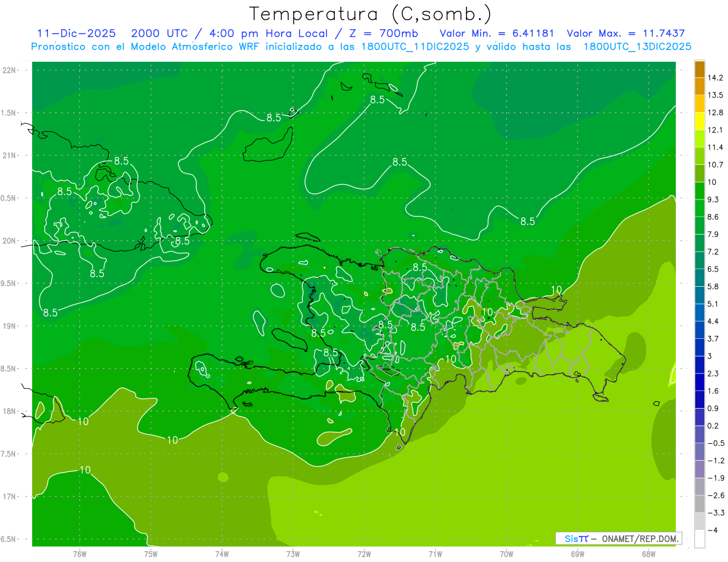Select validity stamp '1800UTC_13DIC2025'
Screen dimensions: 728x562
pyautogui.click(x=637, y=47)
